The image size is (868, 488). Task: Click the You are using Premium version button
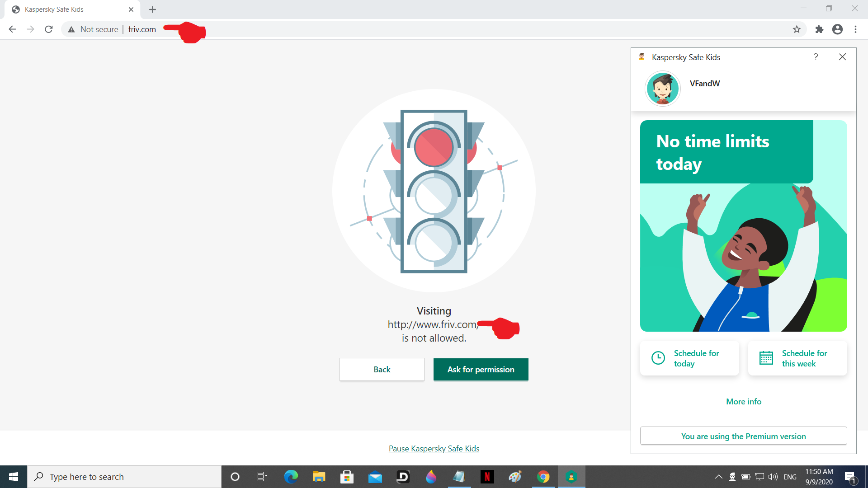(743, 436)
